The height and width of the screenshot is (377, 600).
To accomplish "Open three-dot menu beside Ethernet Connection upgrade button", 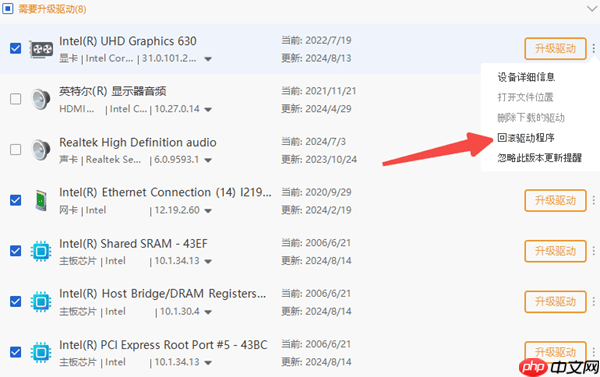I will [593, 200].
